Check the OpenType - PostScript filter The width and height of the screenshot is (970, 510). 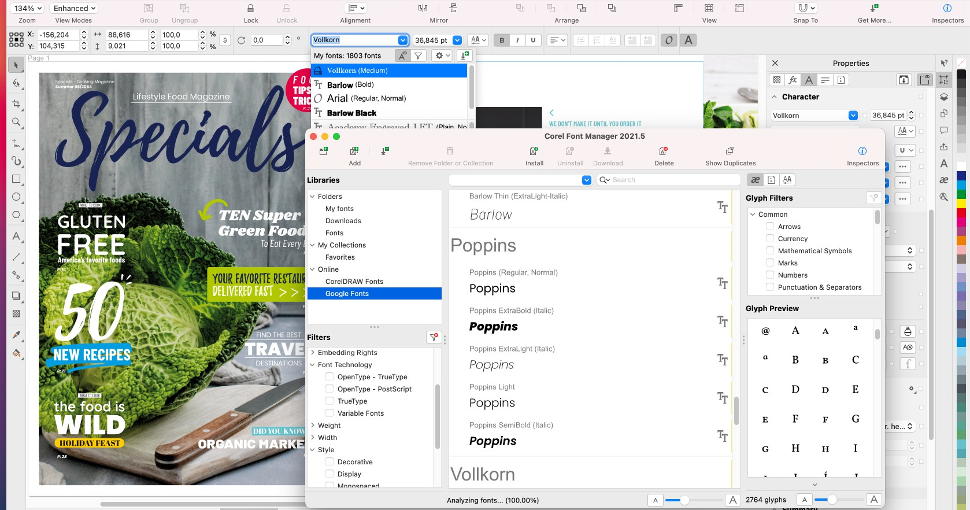point(329,389)
